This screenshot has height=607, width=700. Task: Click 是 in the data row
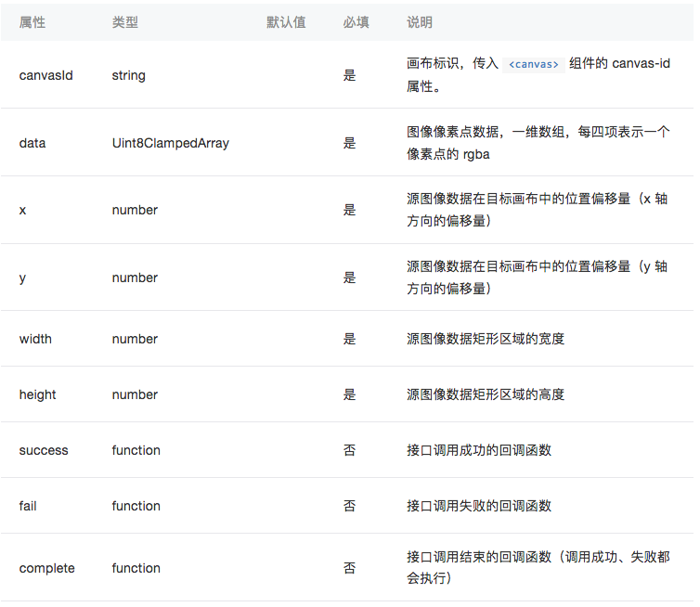[350, 143]
